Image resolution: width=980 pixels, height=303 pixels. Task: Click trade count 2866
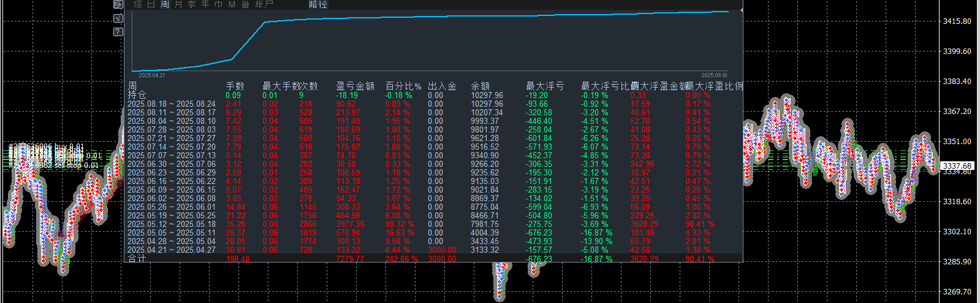click(308, 224)
